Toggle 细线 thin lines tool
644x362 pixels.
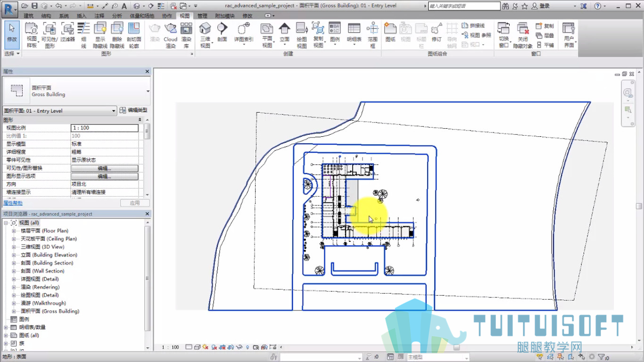point(83,35)
